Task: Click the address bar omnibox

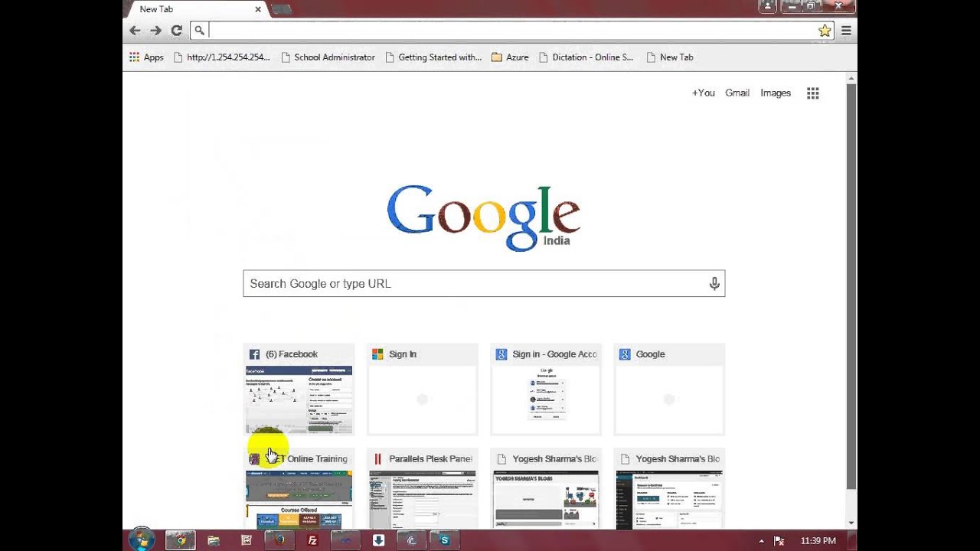Action: [x=504, y=31]
